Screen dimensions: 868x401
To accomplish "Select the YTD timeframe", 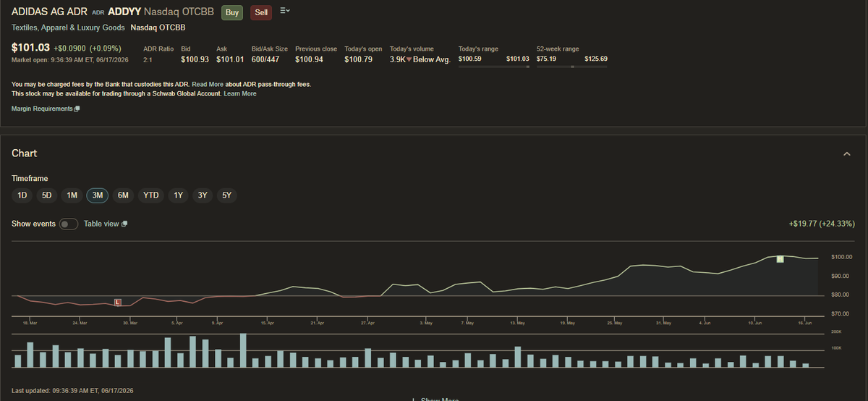I will click(150, 195).
